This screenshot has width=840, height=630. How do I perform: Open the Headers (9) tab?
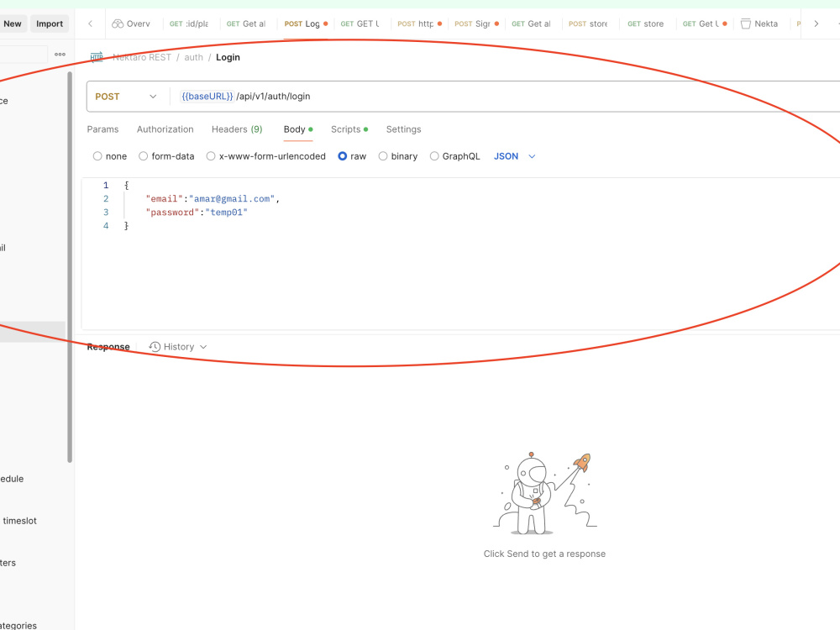coord(237,129)
